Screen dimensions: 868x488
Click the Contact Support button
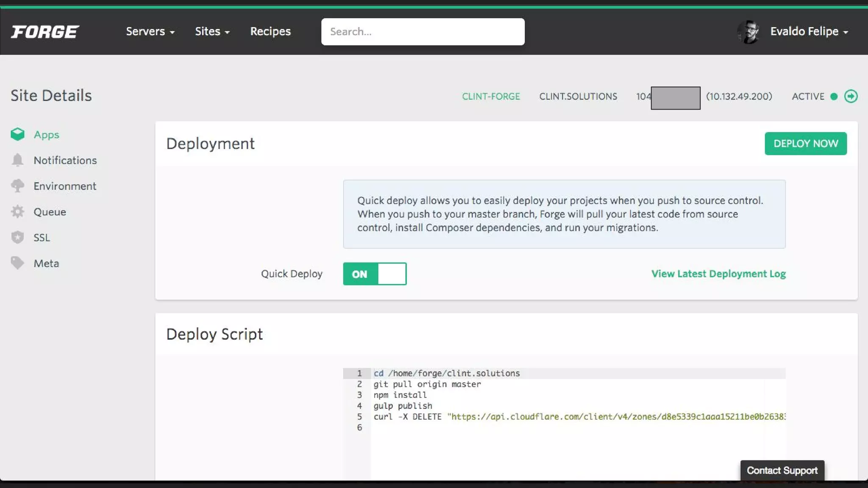coord(782,470)
